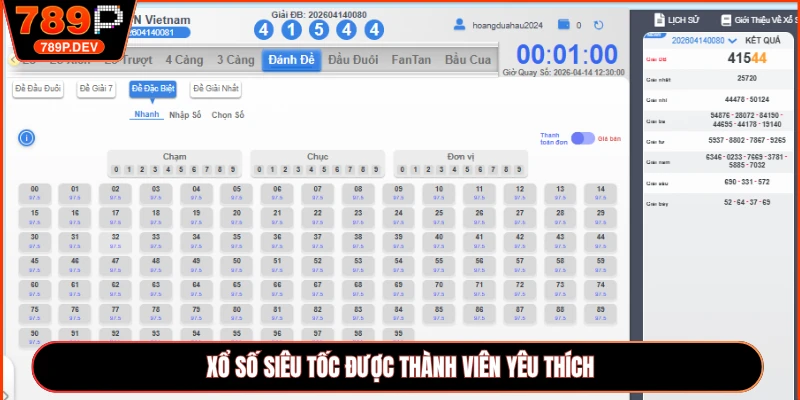The height and width of the screenshot is (400, 800).
Task: Select the Đề Đặc Biệt button
Action: point(153,89)
